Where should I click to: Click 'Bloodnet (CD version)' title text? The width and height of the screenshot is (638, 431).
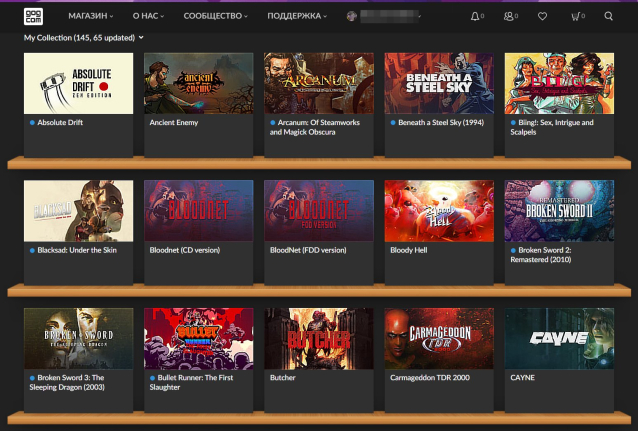tap(185, 250)
